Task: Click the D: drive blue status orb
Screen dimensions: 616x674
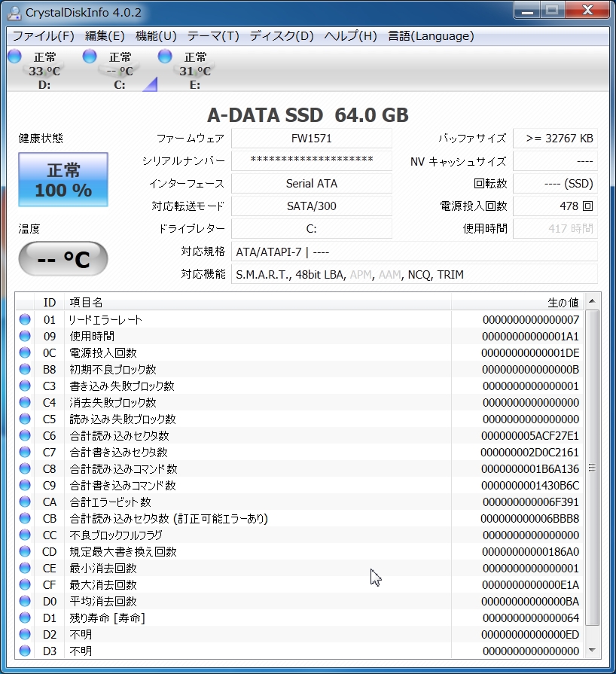Action: point(14,56)
